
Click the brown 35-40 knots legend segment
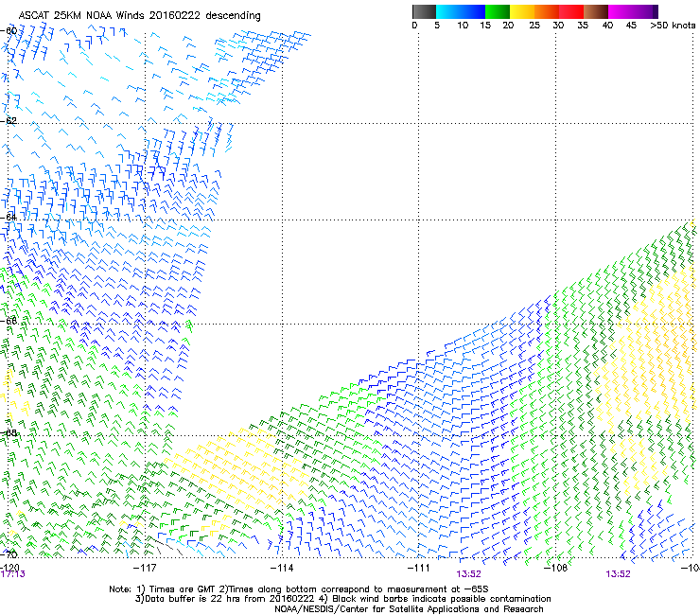click(x=596, y=11)
